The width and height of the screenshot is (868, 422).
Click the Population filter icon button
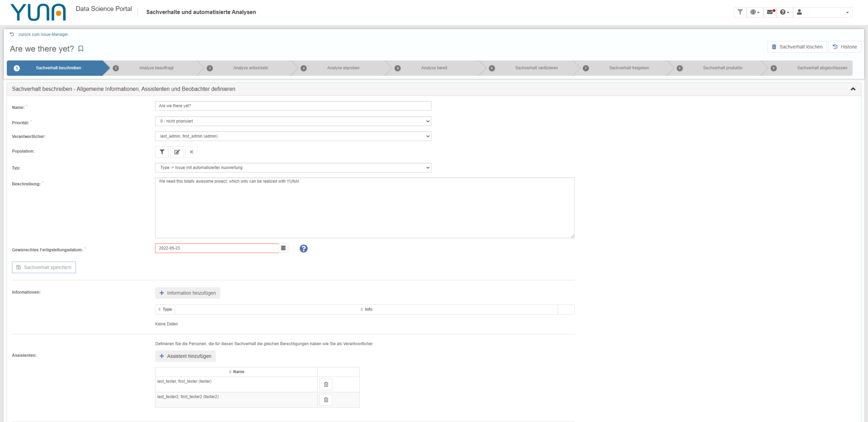tap(162, 152)
